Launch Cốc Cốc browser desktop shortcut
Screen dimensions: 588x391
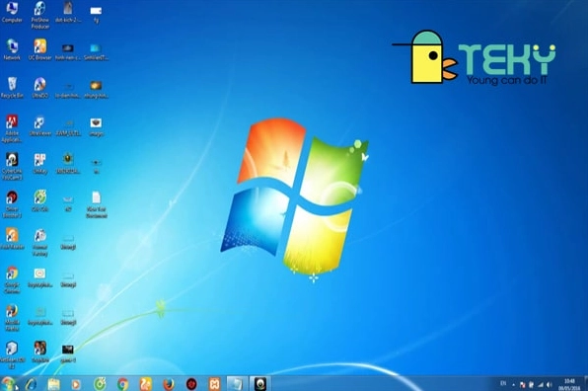pyautogui.click(x=40, y=201)
